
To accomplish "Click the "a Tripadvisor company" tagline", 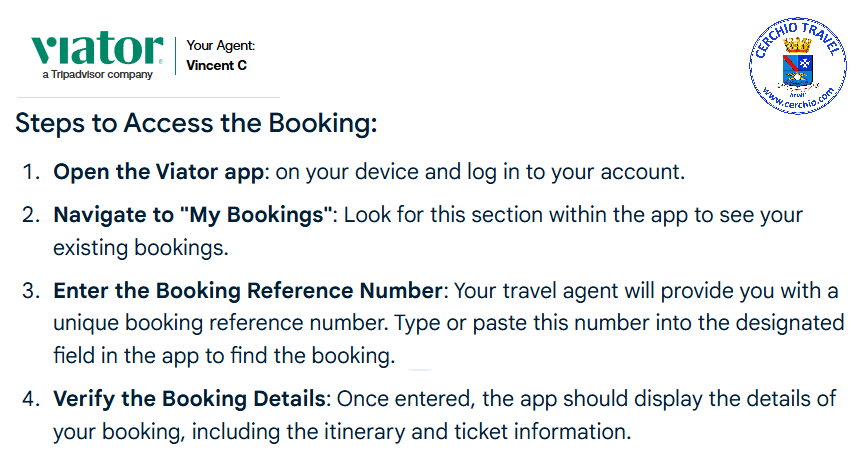I will point(97,75).
